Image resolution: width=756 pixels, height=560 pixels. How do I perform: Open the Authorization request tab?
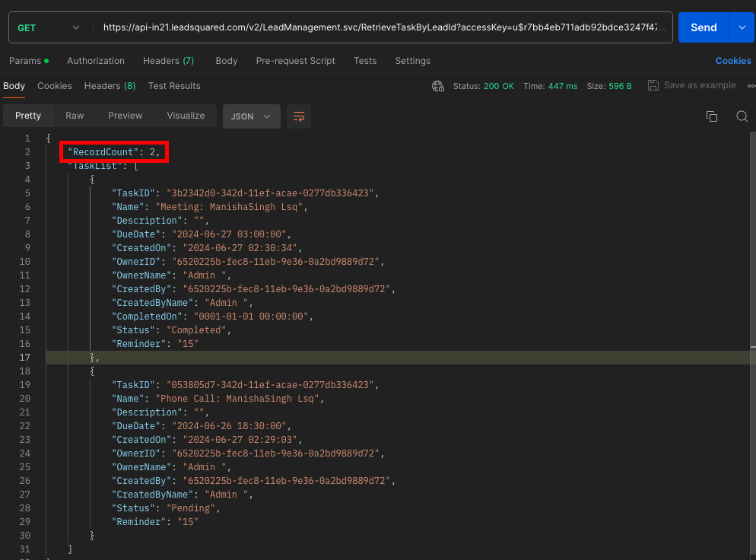96,61
